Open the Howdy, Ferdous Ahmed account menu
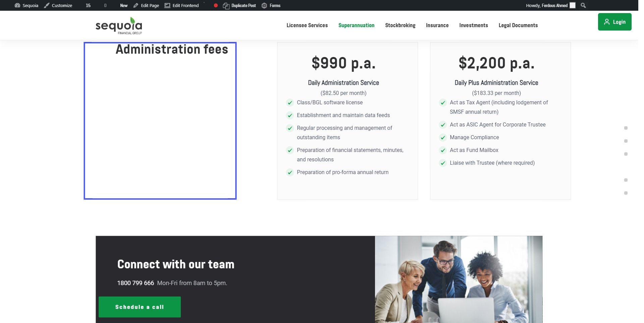The width and height of the screenshot is (644, 323). pyautogui.click(x=550, y=5)
